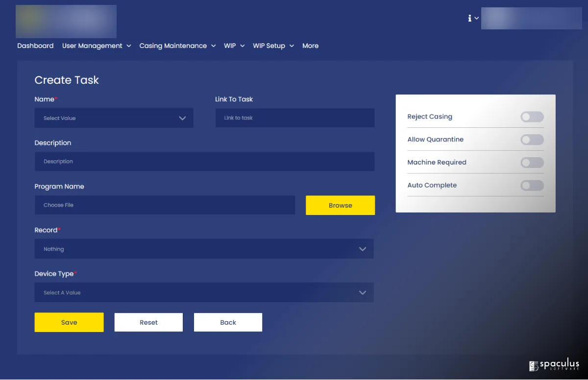Focus the Link To Task field
The height and width of the screenshot is (380, 588).
[294, 118]
